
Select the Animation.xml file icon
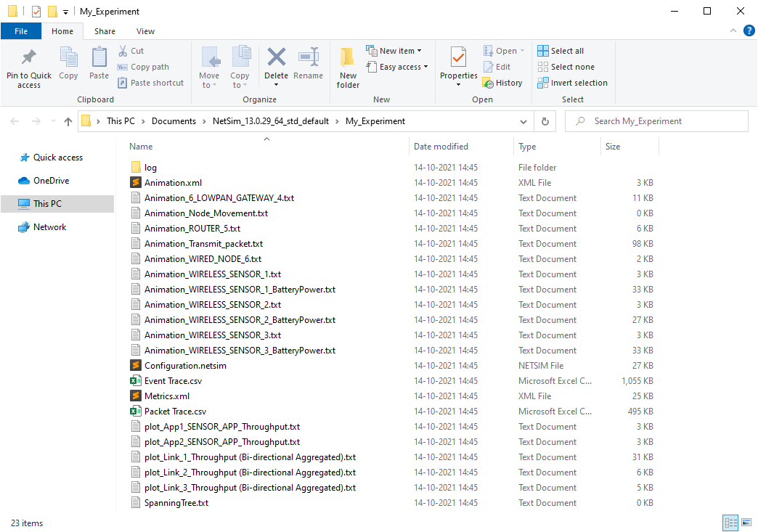[x=136, y=183]
